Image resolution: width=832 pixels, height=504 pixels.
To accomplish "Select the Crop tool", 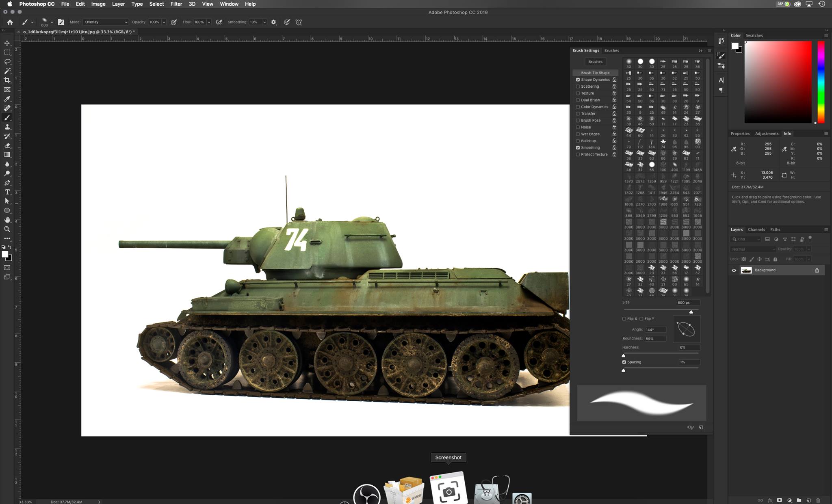I will (7, 80).
